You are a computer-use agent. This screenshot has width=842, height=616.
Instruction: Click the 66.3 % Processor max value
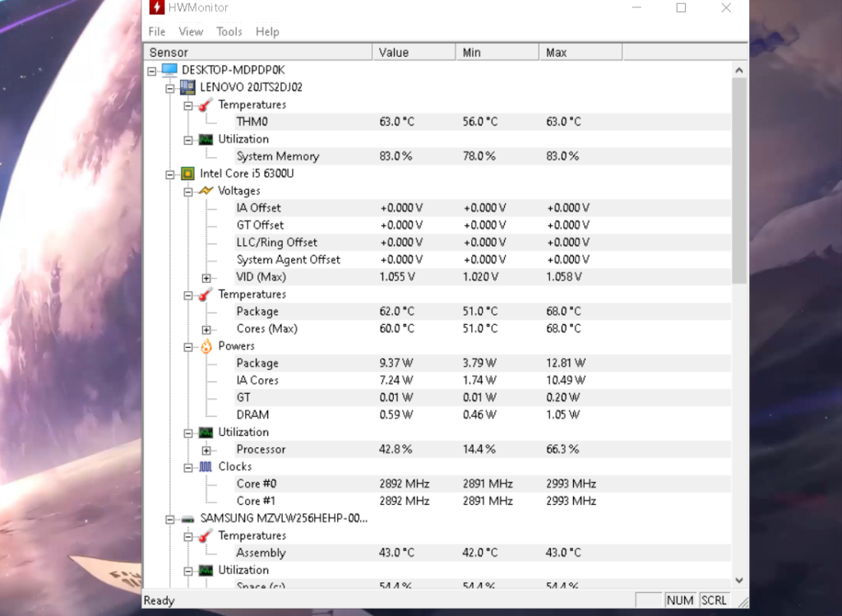point(562,449)
